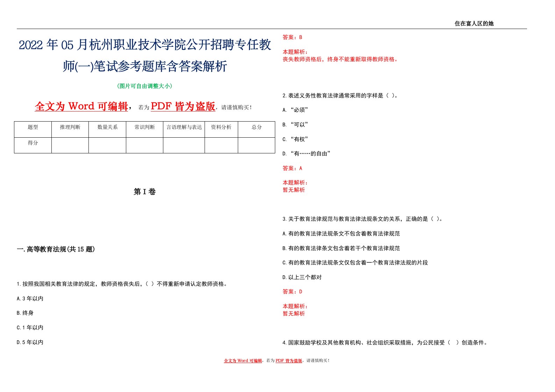Screen dimensions: 555x392
Task: Click red underlined 'PDF 皆为盗版' heading
Action: (183, 106)
